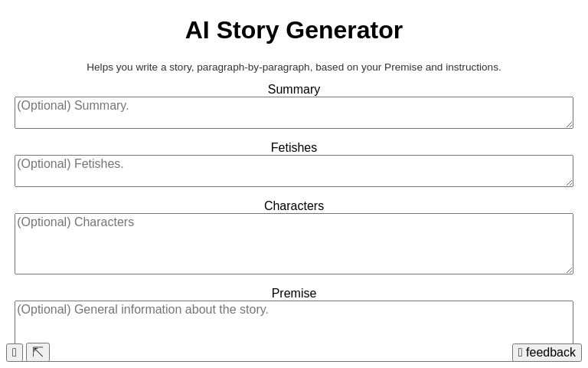Click the glyph icon inside the feedback button
The height and width of the screenshot is (368, 588).
(521, 353)
